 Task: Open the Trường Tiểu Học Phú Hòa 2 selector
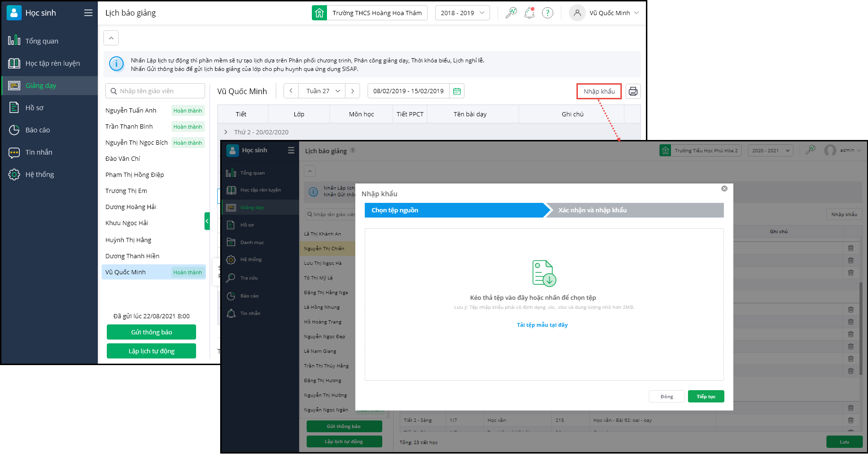tap(700, 150)
